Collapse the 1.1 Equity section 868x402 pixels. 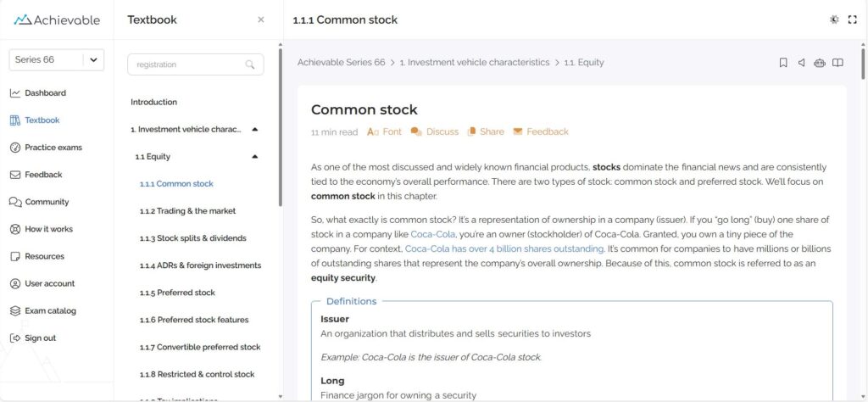tap(255, 157)
